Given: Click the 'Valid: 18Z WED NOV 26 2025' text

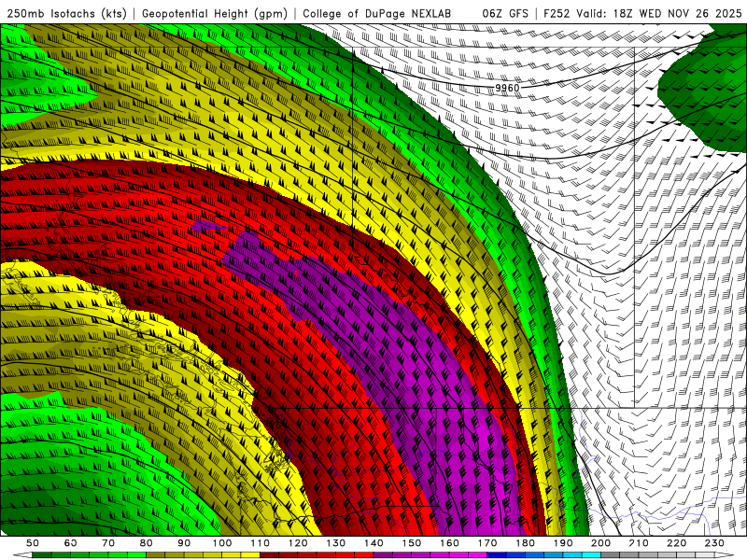Looking at the screenshot, I should (659, 14).
